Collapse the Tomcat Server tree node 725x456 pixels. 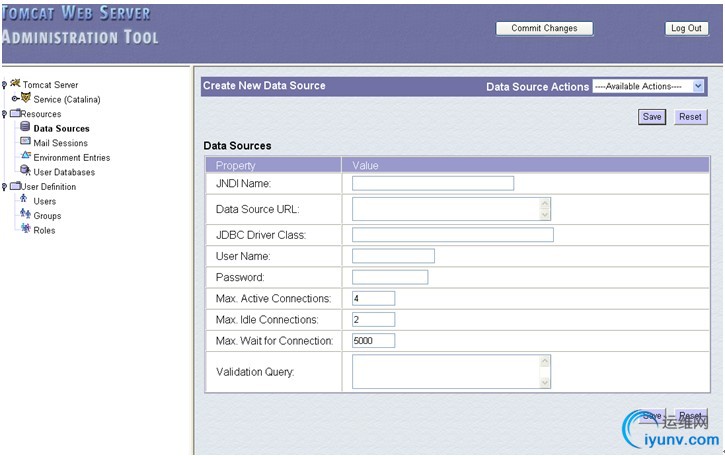click(4, 85)
